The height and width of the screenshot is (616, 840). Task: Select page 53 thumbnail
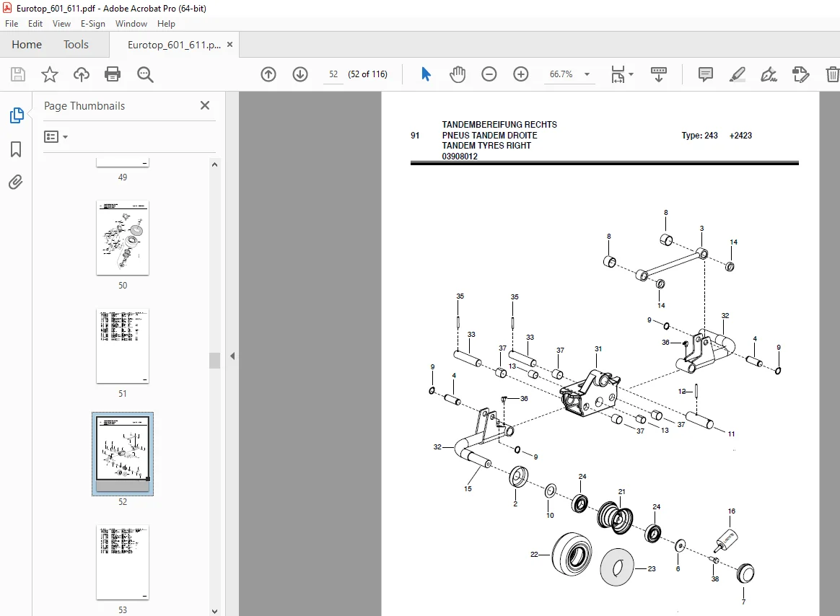point(123,563)
